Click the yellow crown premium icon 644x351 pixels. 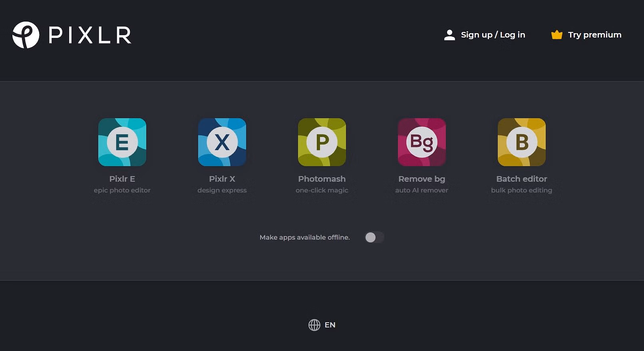557,35
